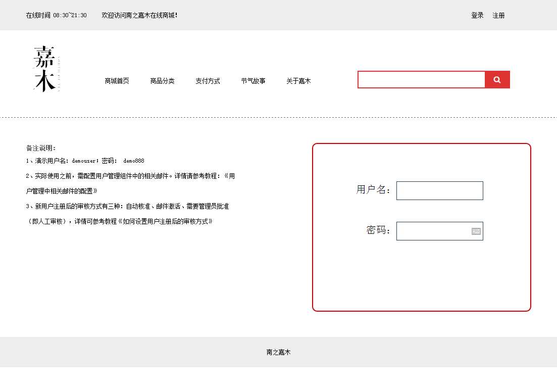The height and width of the screenshot is (392, 557).
Task: Click the 欢迎访问南之嘉木在线商城 welcome text
Action: 139,15
